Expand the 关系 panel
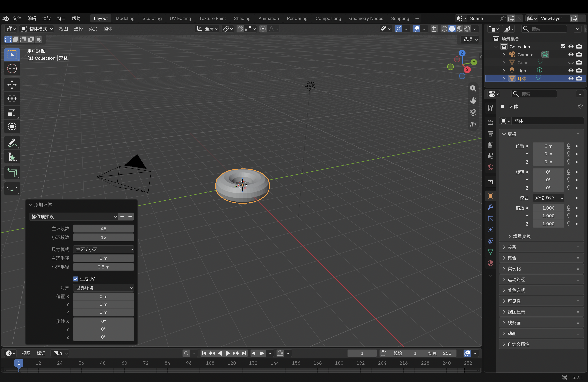588x382 pixels. (x=541, y=247)
